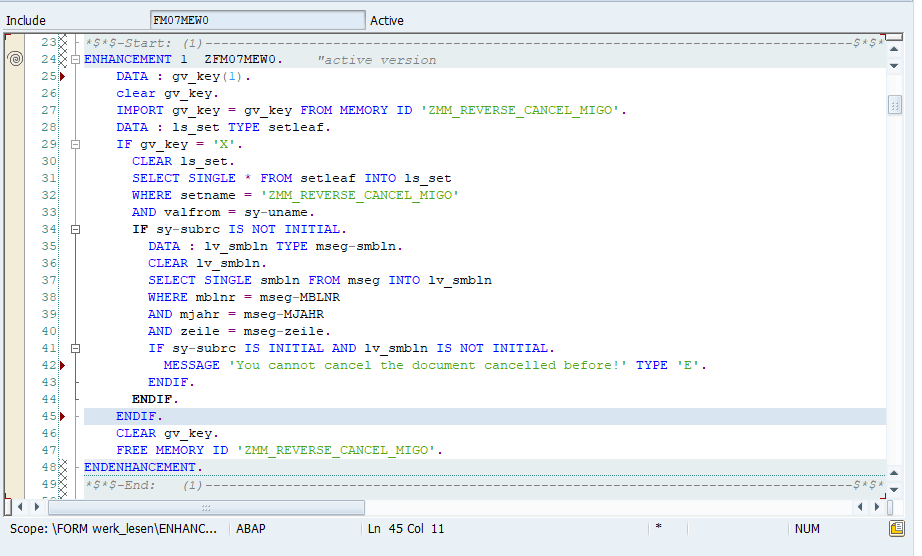Click the scroll down arrow below top arrow
Image resolution: width=922 pixels, height=556 pixels.
click(894, 66)
